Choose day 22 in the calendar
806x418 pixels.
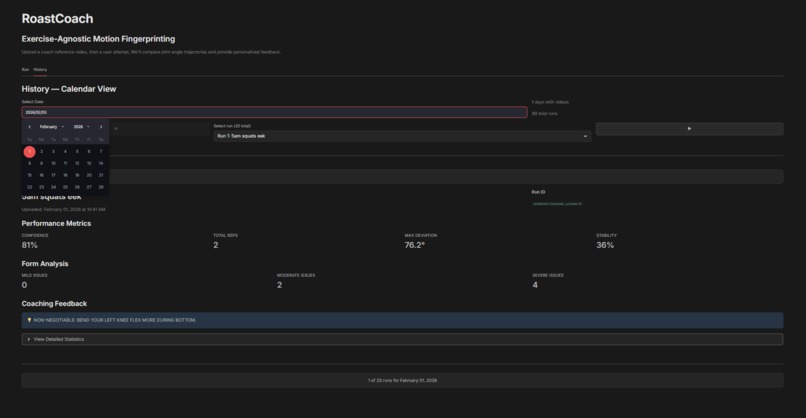click(x=29, y=187)
